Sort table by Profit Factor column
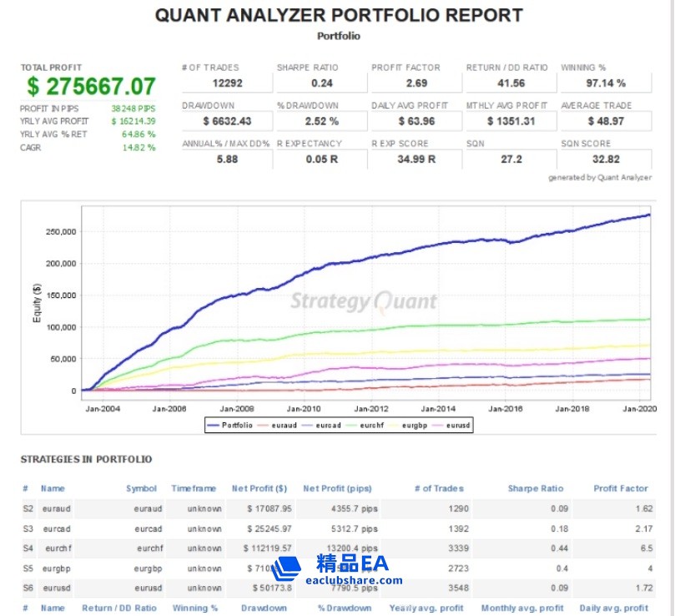Image resolution: width=675 pixels, height=616 pixels. point(620,488)
